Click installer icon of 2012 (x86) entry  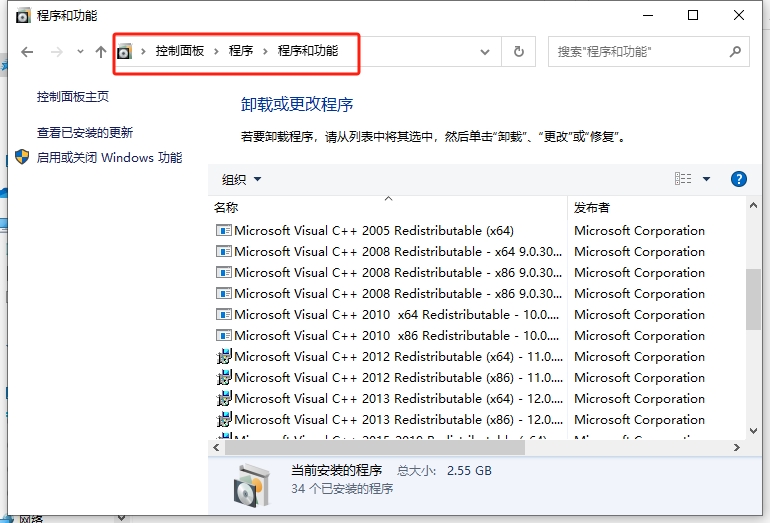pyautogui.click(x=224, y=377)
